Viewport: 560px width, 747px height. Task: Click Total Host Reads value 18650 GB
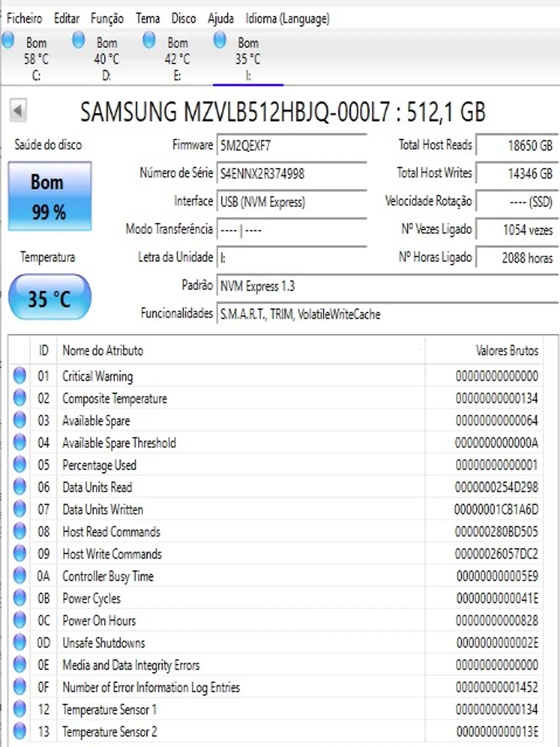(x=517, y=145)
